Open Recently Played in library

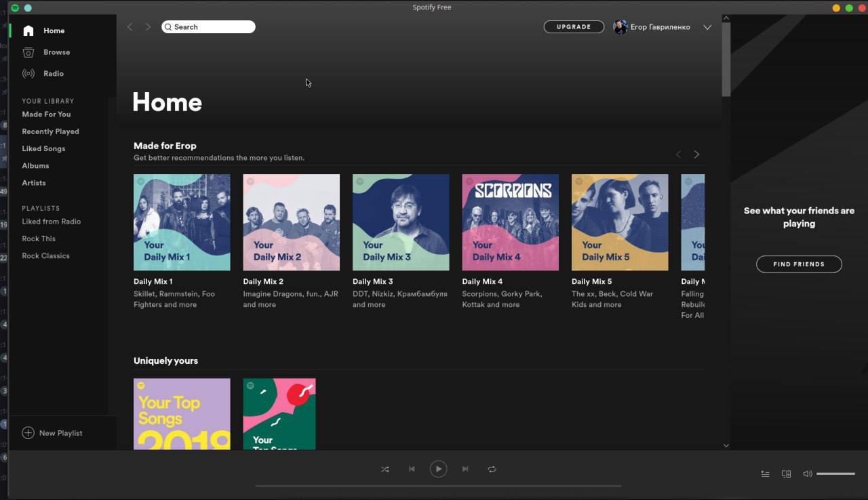50,131
